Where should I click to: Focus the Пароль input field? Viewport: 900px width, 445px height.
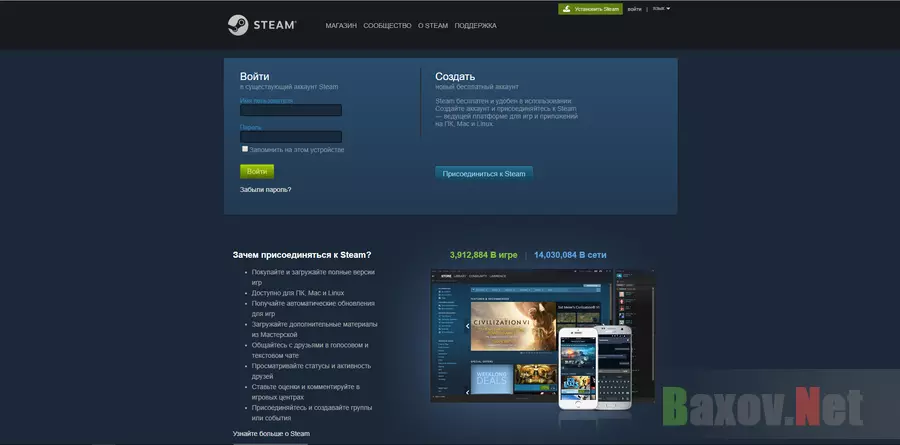(x=291, y=137)
